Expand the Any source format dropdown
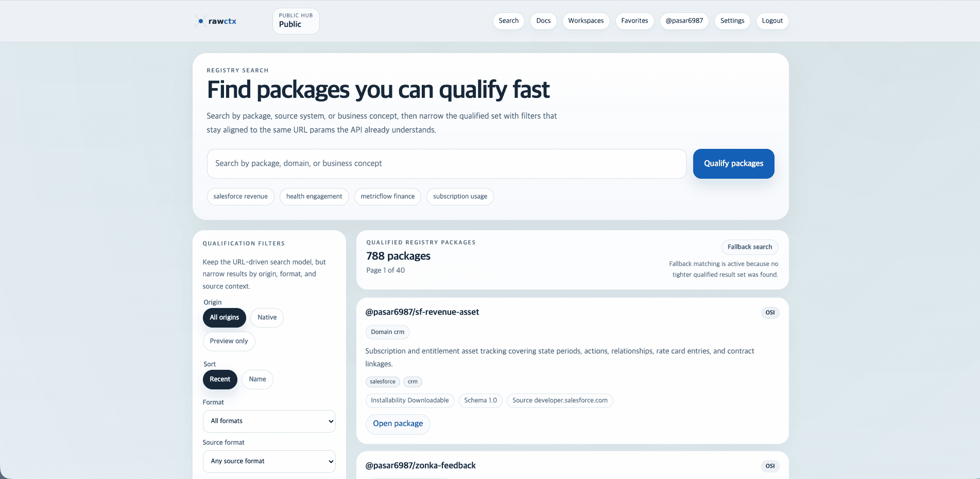This screenshot has width=980, height=479. [269, 461]
